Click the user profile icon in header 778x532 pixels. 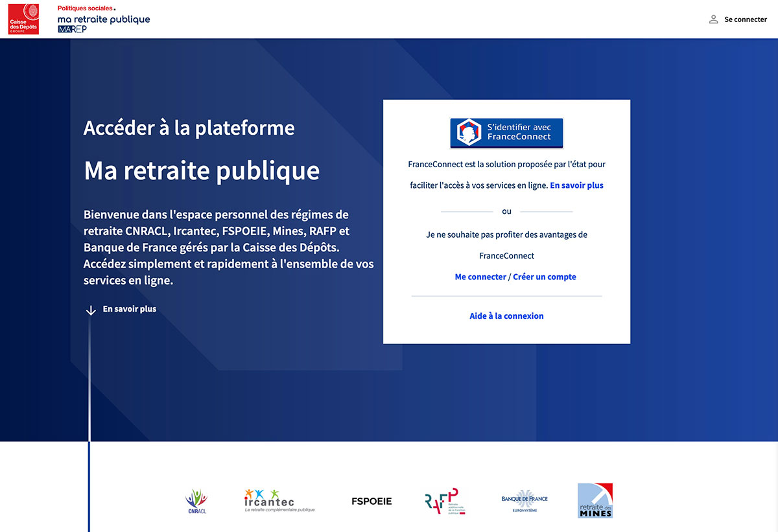pyautogui.click(x=713, y=19)
